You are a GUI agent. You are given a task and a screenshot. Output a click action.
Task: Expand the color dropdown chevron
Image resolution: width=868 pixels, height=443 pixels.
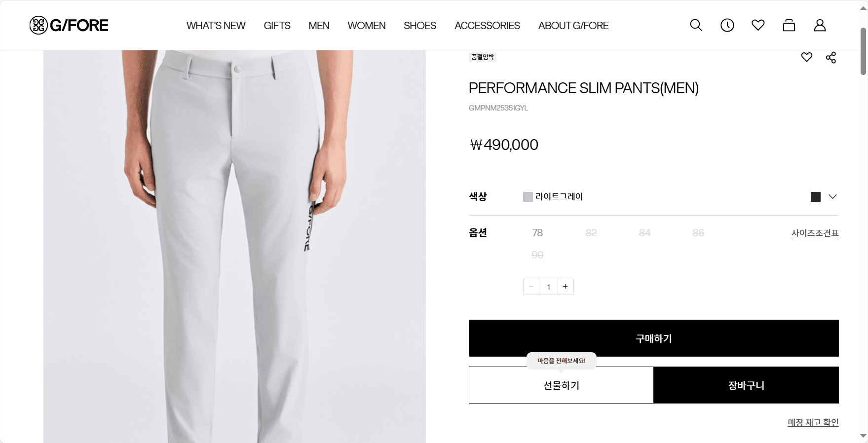coord(832,196)
